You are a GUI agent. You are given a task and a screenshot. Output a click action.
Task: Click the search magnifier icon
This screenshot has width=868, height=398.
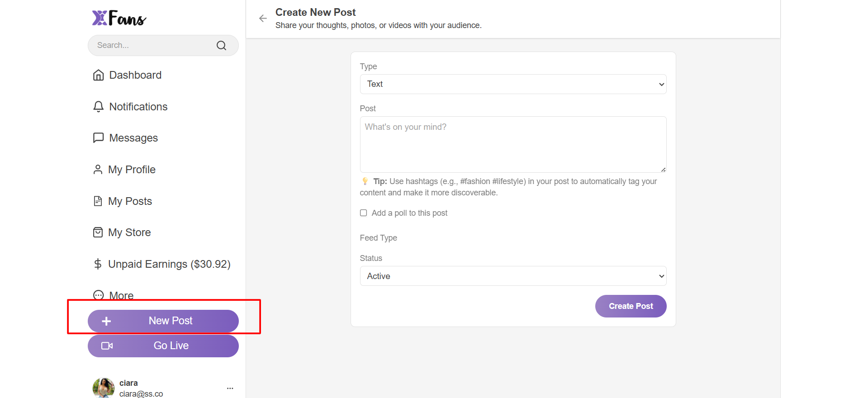click(221, 45)
